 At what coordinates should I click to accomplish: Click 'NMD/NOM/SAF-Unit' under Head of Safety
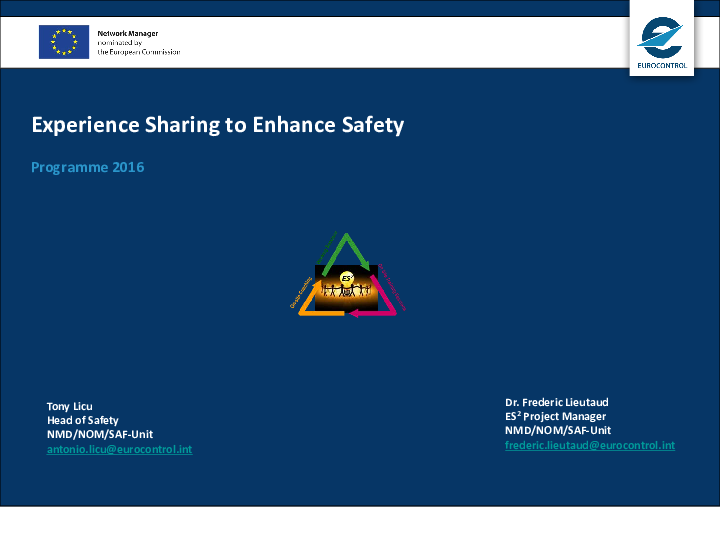[x=99, y=435]
